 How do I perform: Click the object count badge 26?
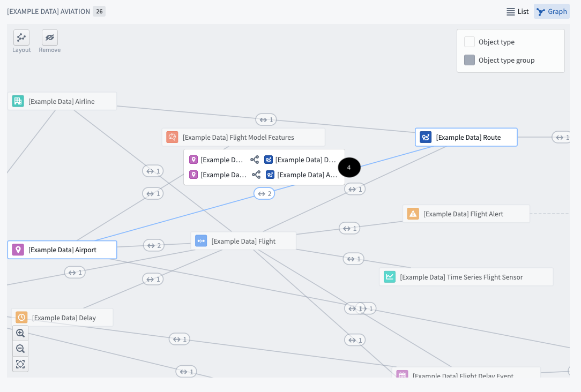[99, 11]
